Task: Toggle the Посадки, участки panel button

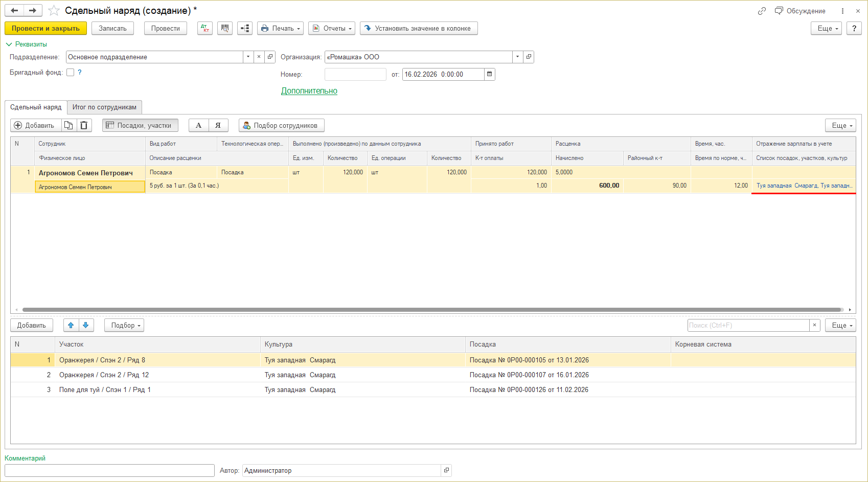Action: tap(140, 125)
